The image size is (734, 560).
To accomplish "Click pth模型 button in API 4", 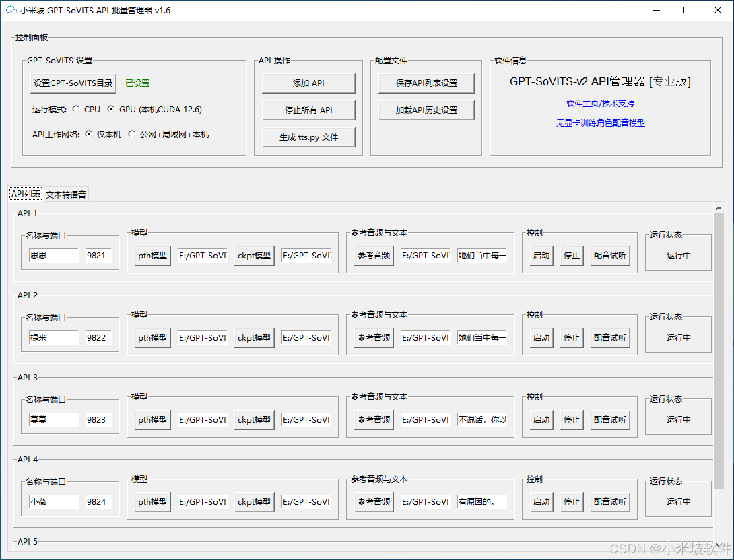I will click(x=153, y=502).
